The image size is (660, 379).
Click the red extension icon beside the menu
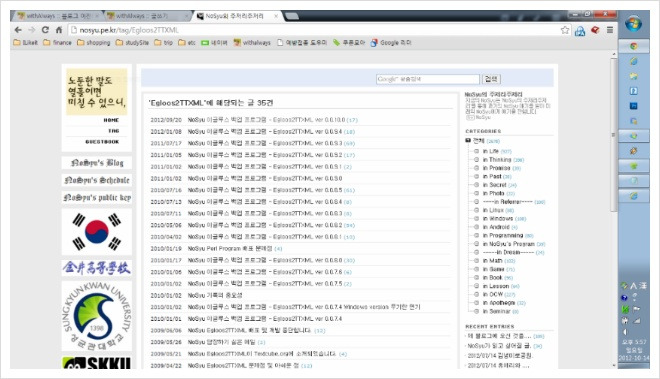pyautogui.click(x=595, y=30)
